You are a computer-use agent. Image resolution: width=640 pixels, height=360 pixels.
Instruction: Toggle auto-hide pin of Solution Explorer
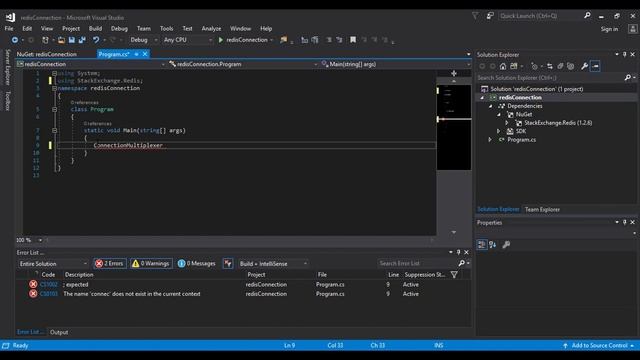[x=624, y=54]
